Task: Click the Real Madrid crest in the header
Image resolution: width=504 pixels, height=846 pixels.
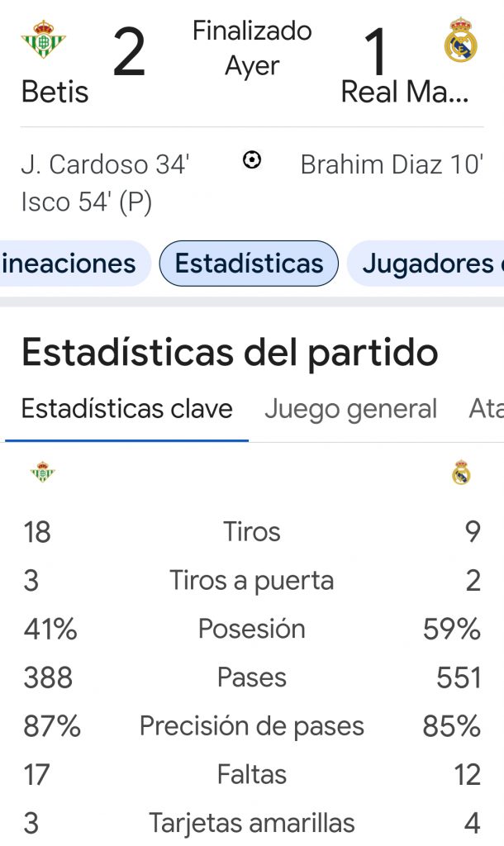Action: tap(460, 40)
